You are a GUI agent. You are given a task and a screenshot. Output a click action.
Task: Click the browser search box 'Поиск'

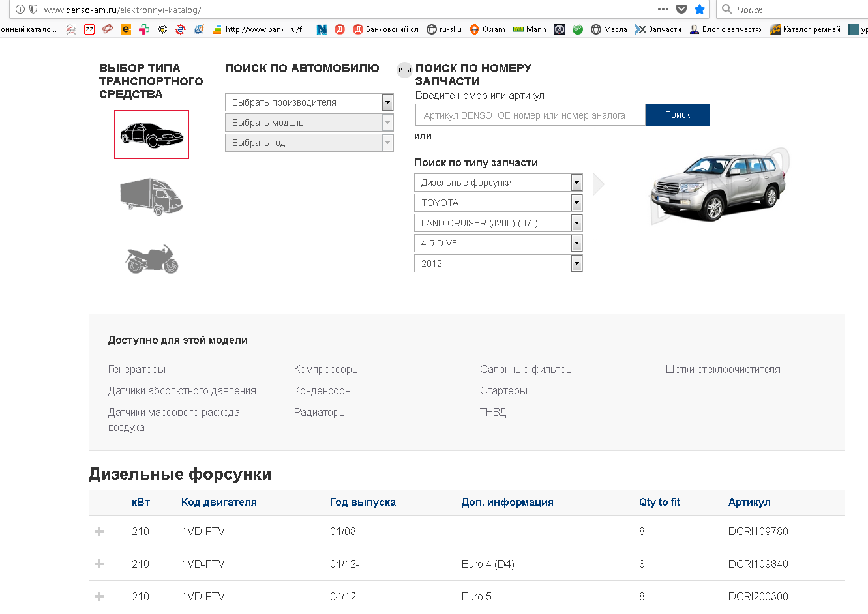coord(792,10)
